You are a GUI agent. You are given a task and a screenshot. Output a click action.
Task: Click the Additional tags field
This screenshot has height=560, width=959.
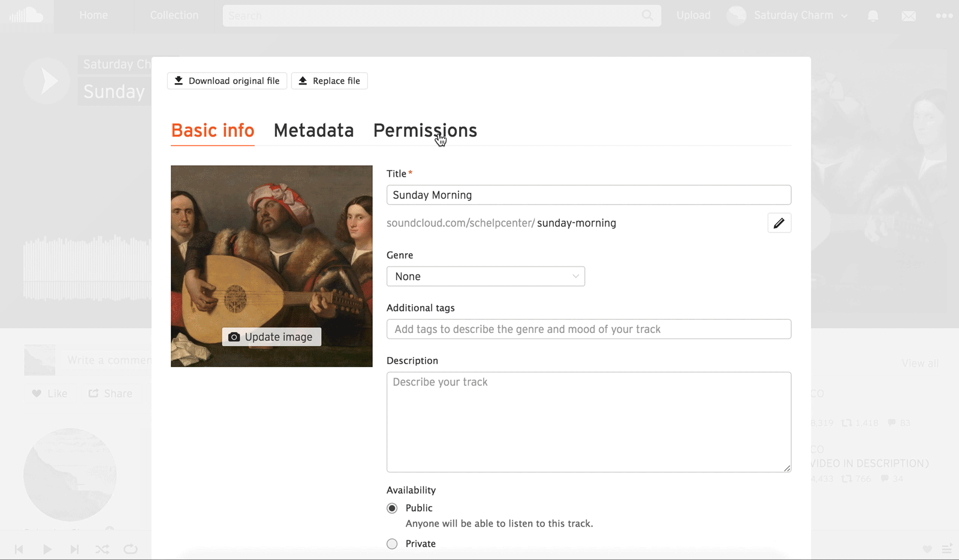(589, 329)
